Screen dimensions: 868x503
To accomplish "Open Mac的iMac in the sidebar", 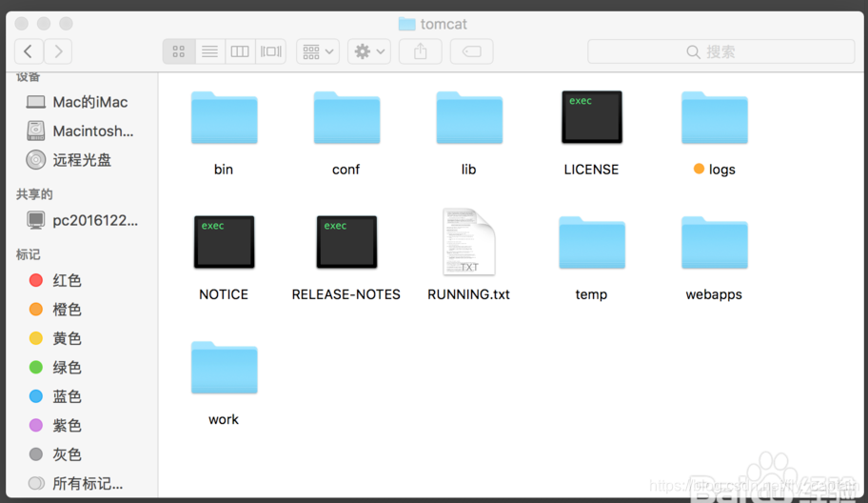I will [x=77, y=102].
